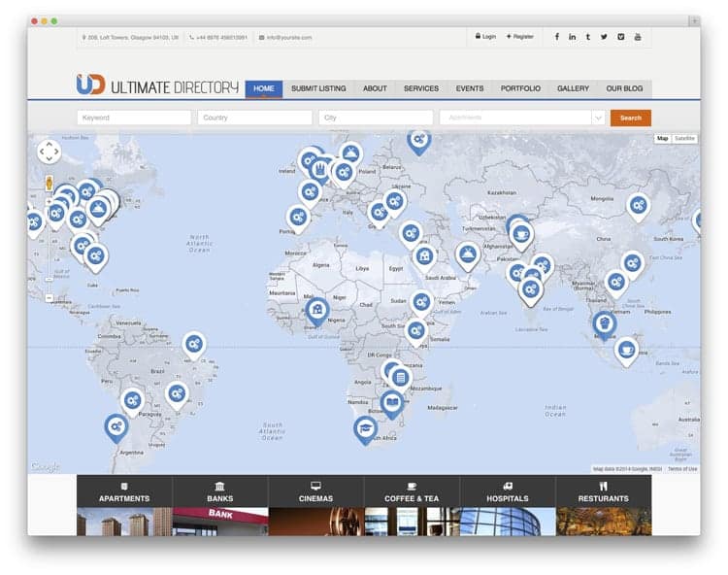The width and height of the screenshot is (728, 575).
Task: Open the Submit Listing menu item
Action: [318, 88]
